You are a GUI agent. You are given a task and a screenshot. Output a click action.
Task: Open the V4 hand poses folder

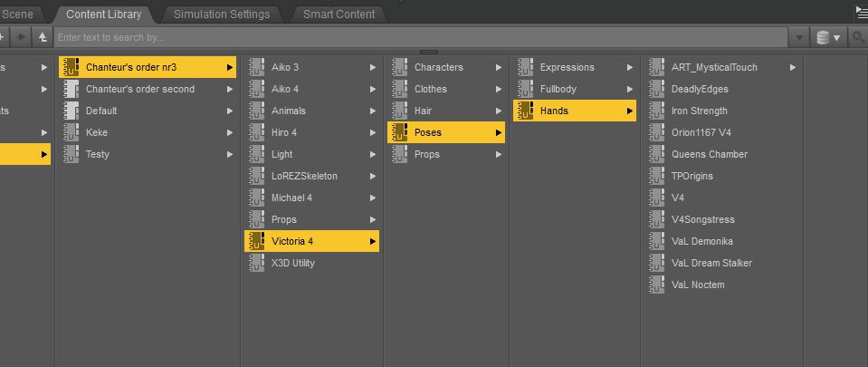click(722, 198)
